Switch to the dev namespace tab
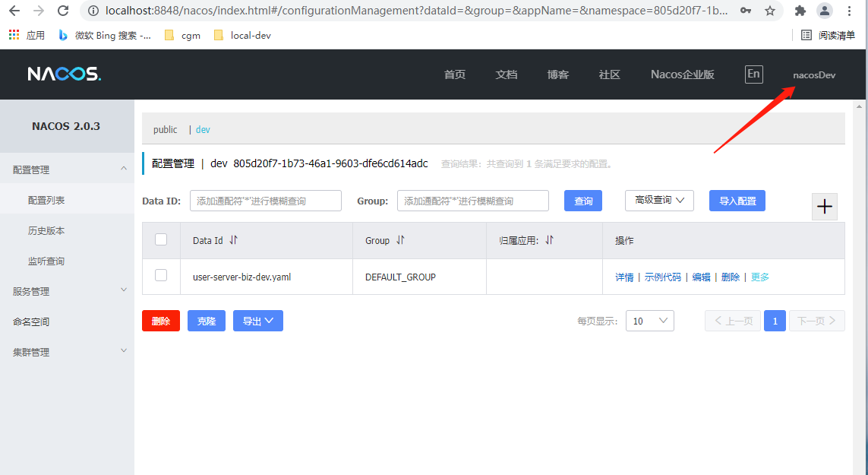 tap(203, 130)
